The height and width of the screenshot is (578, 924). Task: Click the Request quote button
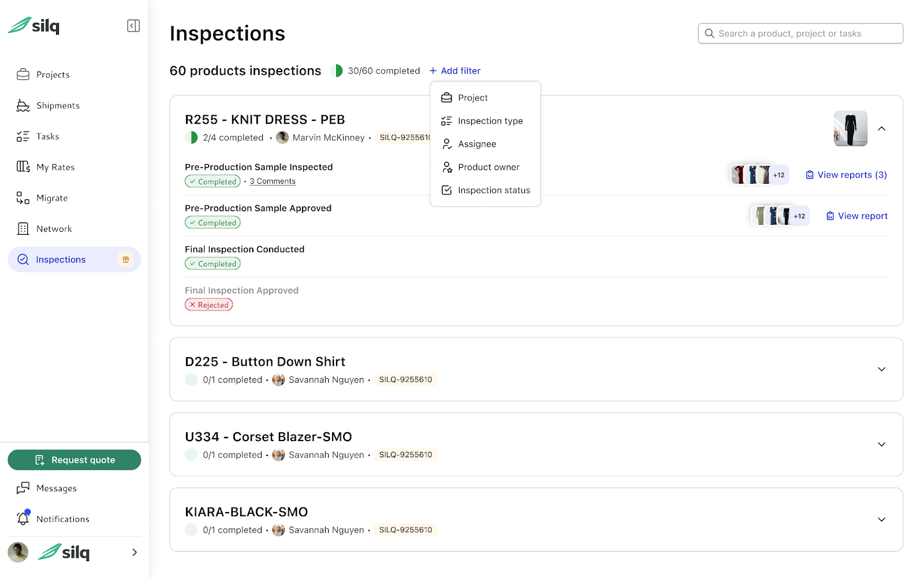[x=74, y=460]
